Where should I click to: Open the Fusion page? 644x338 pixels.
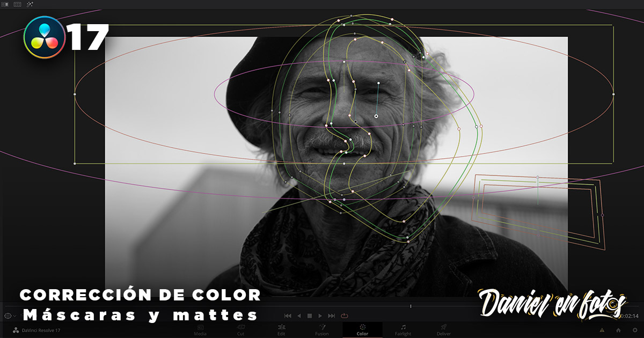click(322, 329)
